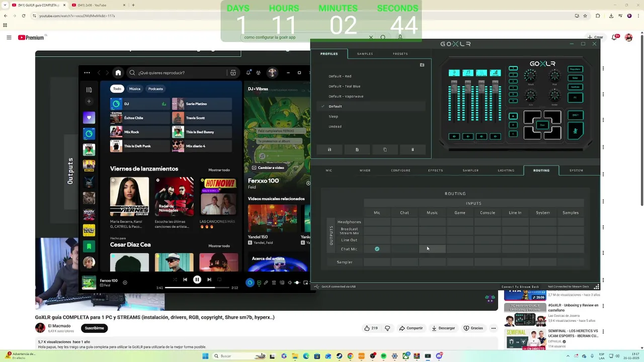Click second fader's music screen icon
This screenshot has width=644, height=362.
(468, 73)
